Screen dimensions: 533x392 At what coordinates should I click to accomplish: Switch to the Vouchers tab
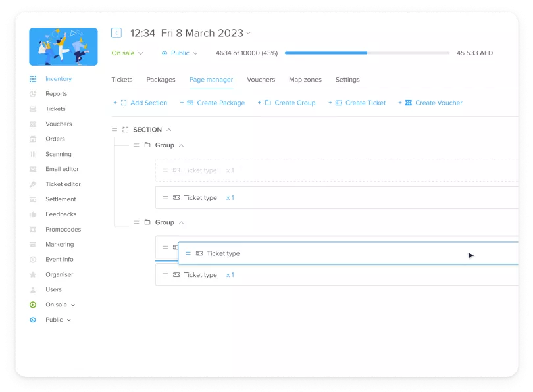click(x=261, y=80)
